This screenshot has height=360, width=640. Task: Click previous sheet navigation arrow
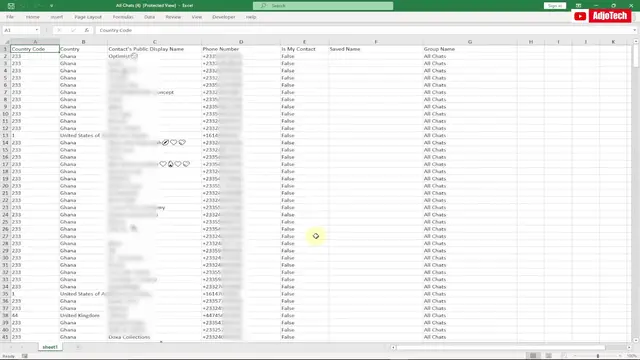point(11,347)
